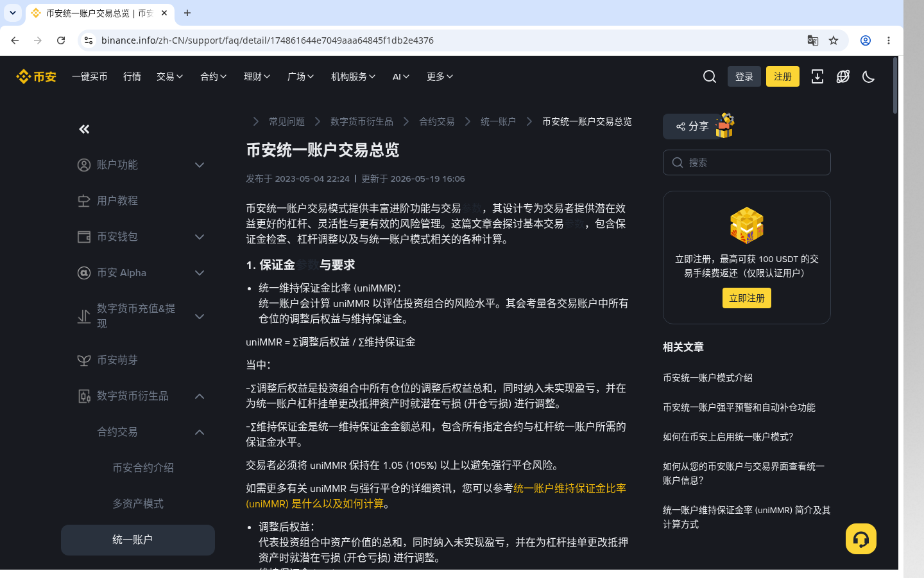Click the 币安钱包 wallet icon
The width and height of the screenshot is (924, 578).
click(84, 237)
